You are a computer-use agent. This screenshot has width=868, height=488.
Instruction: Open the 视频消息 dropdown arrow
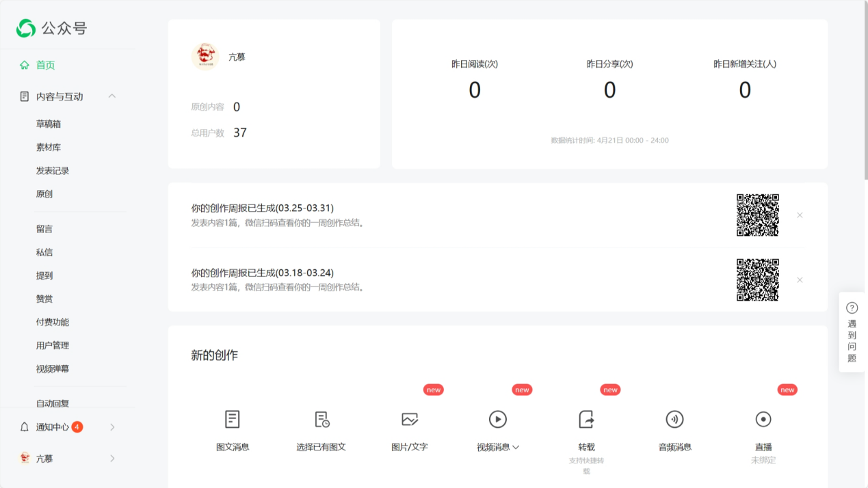pyautogui.click(x=516, y=448)
